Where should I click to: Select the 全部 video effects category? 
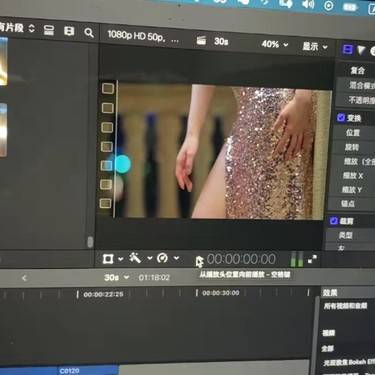click(x=328, y=348)
